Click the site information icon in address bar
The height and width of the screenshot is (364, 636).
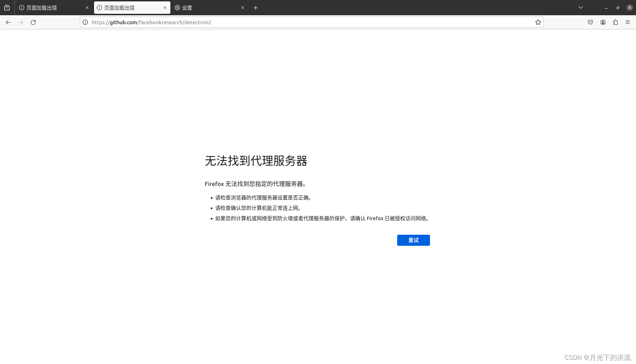point(85,22)
